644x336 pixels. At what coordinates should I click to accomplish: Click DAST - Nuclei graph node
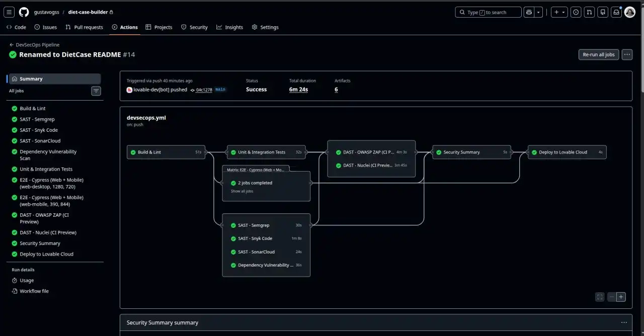click(x=371, y=165)
